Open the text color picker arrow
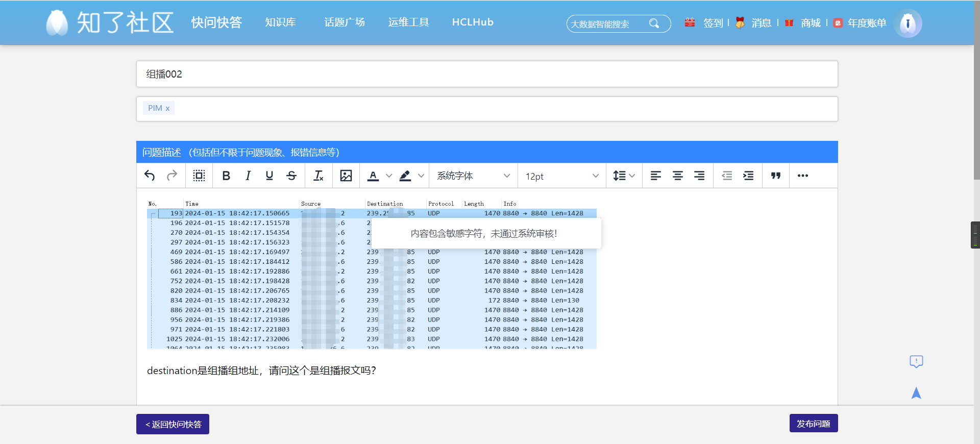Screen dimensions: 980x444 point(389,176)
